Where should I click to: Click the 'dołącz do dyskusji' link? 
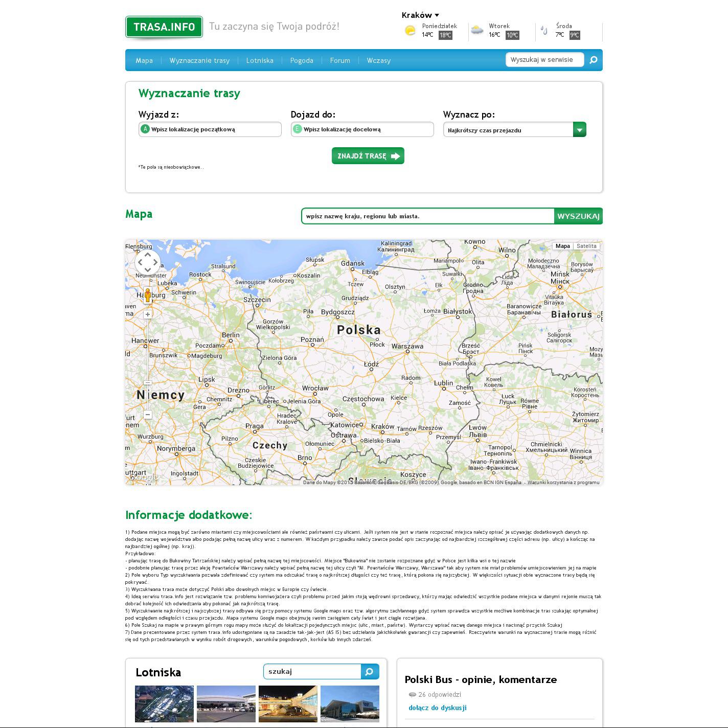(x=437, y=708)
